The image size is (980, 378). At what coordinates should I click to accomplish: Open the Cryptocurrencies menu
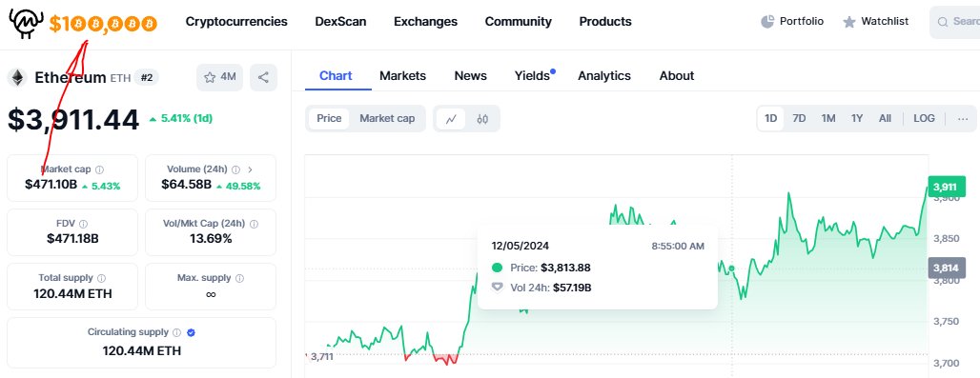[x=236, y=22]
